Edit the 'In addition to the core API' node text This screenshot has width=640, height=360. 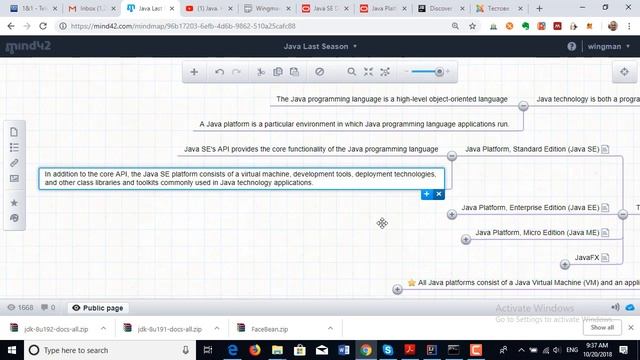click(x=242, y=178)
